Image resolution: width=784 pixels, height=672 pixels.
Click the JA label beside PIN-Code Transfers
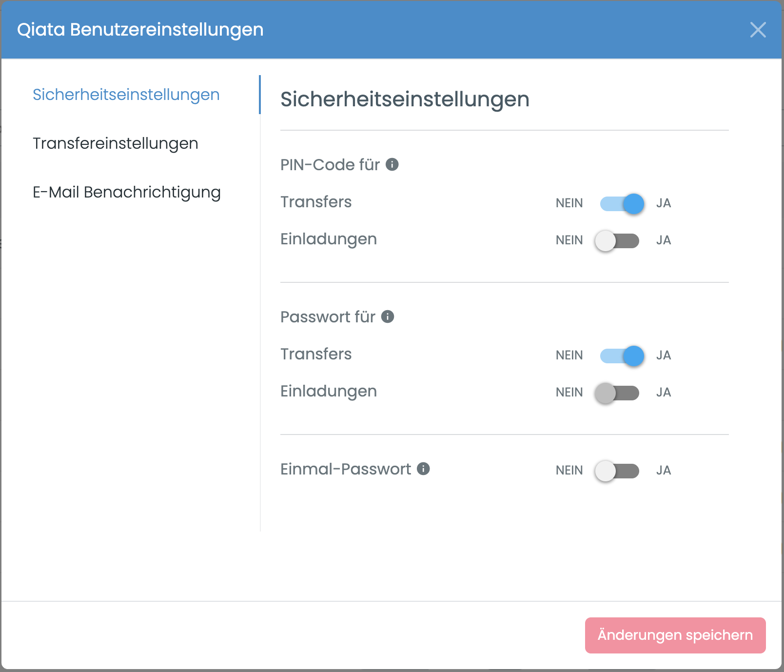(x=665, y=203)
